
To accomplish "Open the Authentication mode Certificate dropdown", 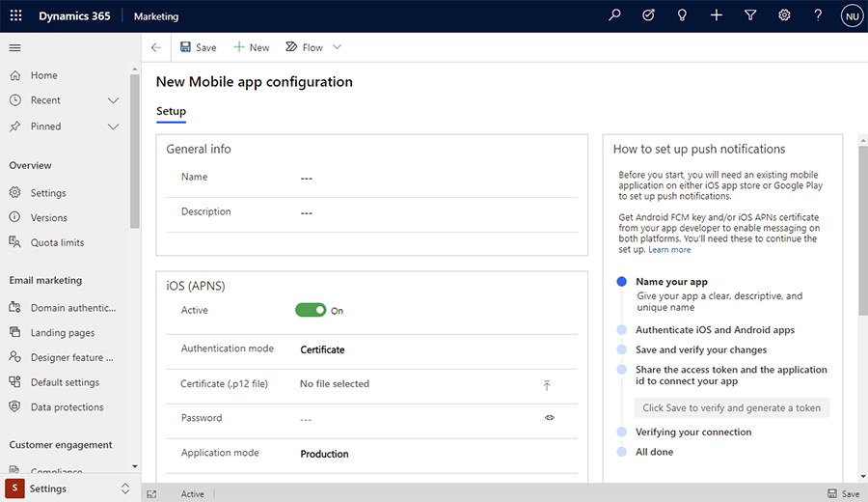I will (323, 349).
